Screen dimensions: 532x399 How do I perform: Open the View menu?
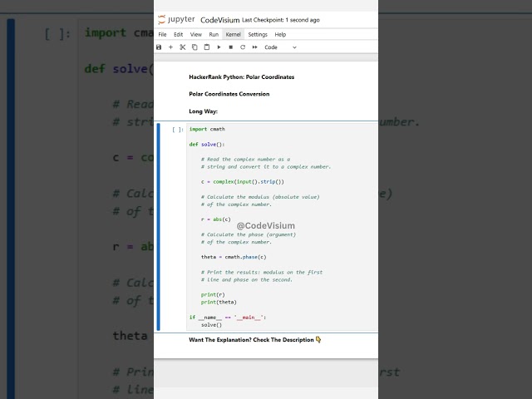pos(196,34)
